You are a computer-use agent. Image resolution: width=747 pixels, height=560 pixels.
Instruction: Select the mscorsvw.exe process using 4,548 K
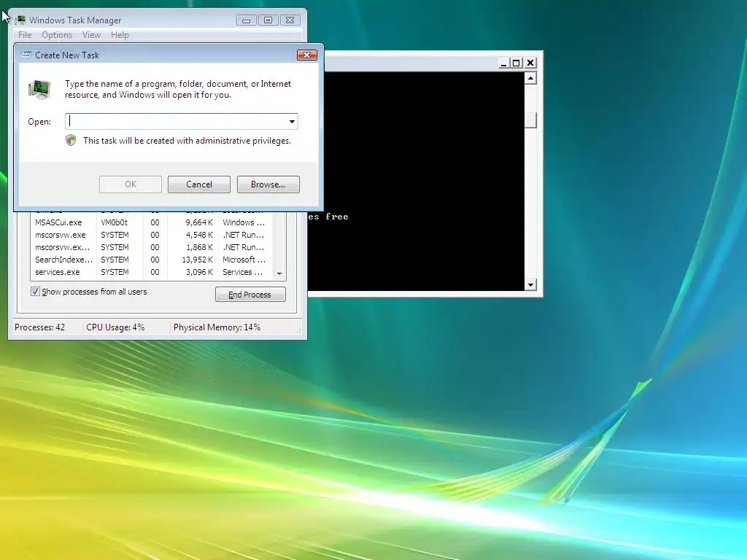point(152,235)
